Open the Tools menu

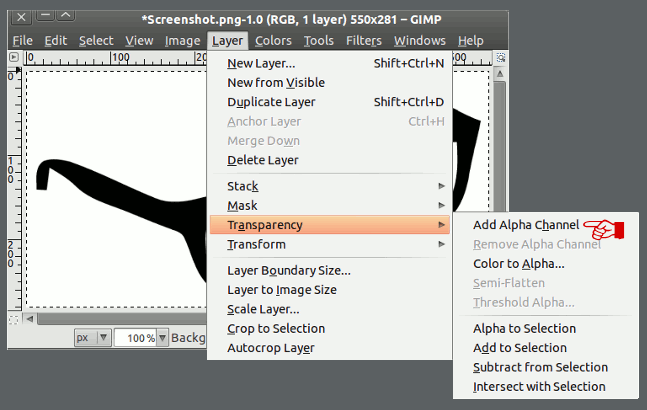tap(319, 41)
